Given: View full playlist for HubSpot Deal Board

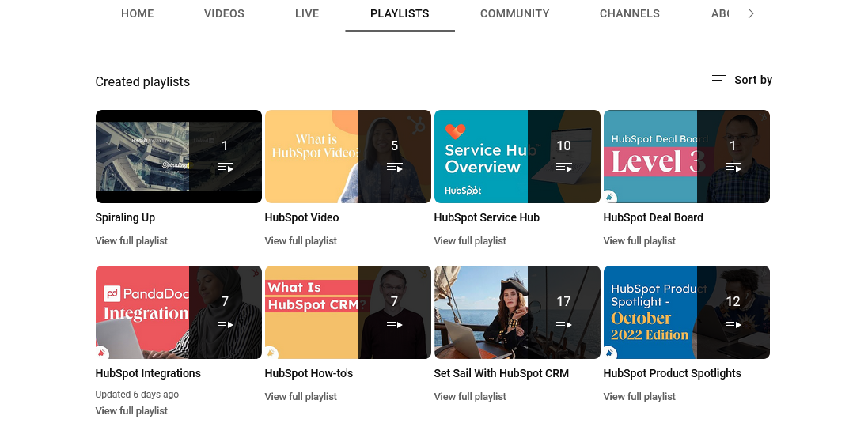Looking at the screenshot, I should pyautogui.click(x=639, y=241).
